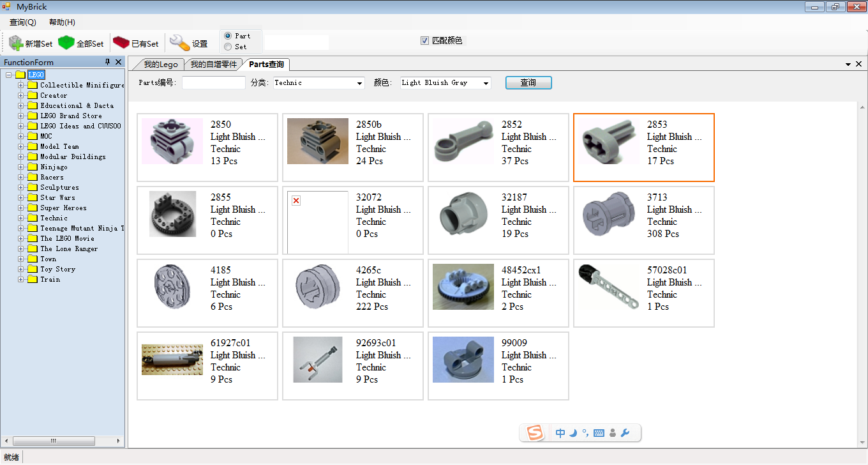
Task: Select the Modular Buildings tree item
Action: click(x=73, y=156)
